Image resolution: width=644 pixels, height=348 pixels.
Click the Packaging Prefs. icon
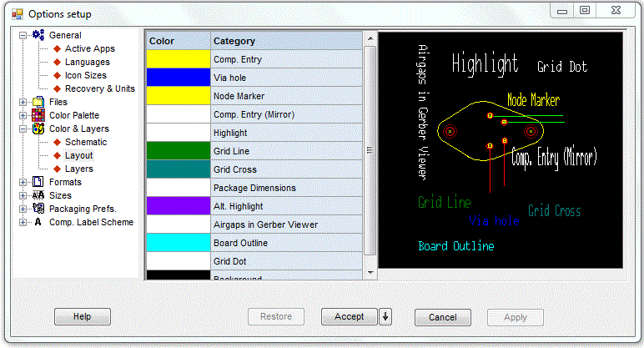(x=38, y=209)
